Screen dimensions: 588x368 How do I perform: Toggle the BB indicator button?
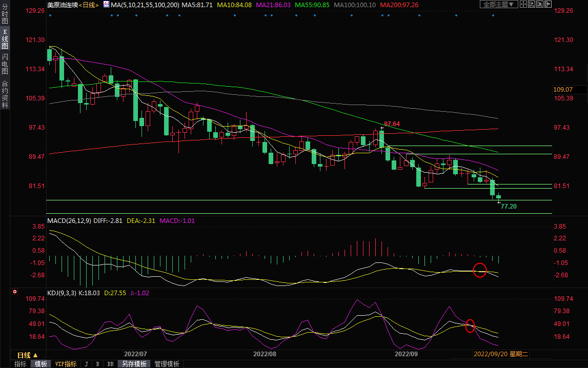pos(110,364)
